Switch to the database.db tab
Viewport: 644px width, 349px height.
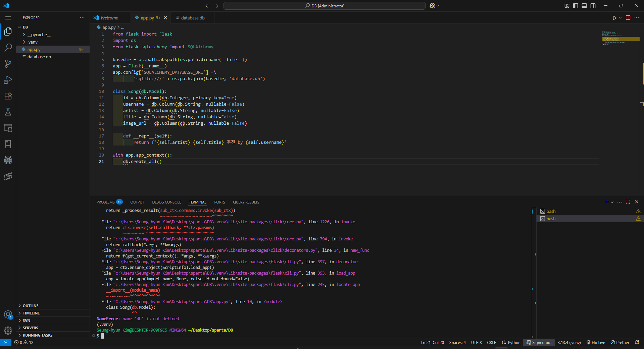coord(193,18)
